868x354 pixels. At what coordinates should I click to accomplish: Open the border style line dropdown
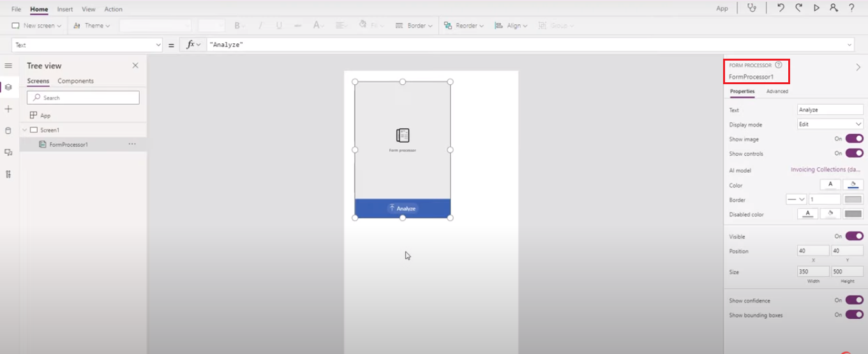pyautogui.click(x=797, y=200)
